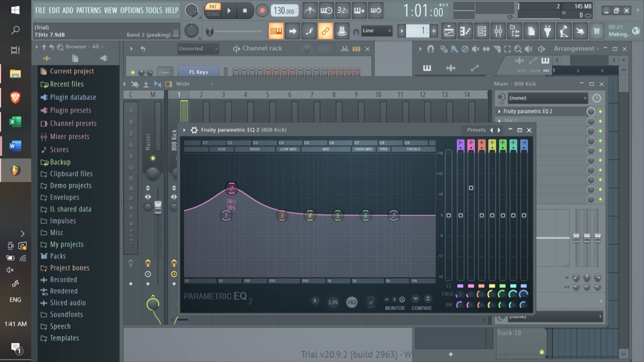Screen dimensions: 644x362
Task: Click the LIN button in Parametric EQ
Action: (x=333, y=302)
